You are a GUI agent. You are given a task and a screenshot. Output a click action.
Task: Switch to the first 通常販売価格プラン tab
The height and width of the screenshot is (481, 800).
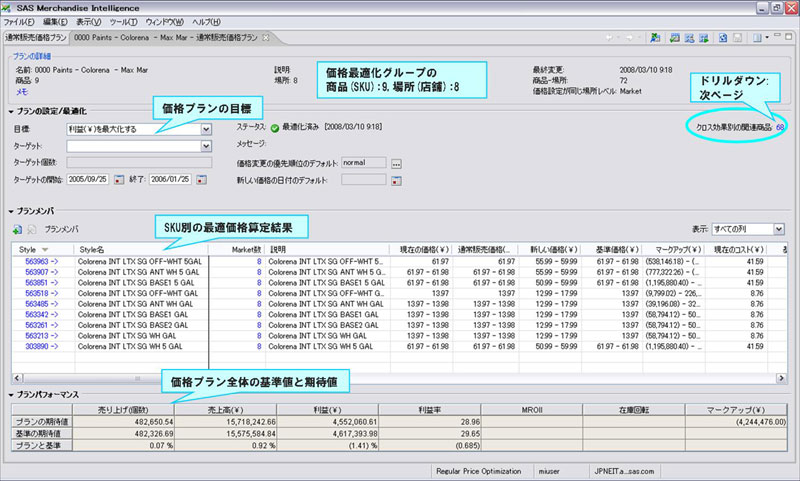(x=36, y=37)
